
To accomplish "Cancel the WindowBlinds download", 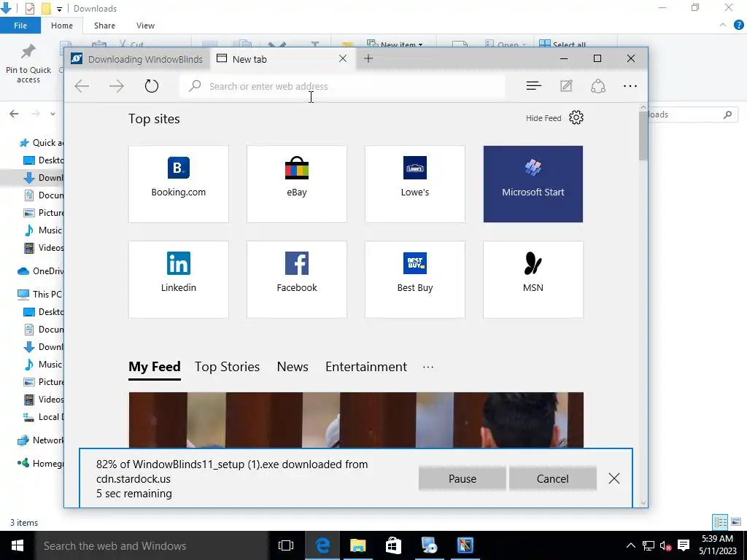I will 553,478.
